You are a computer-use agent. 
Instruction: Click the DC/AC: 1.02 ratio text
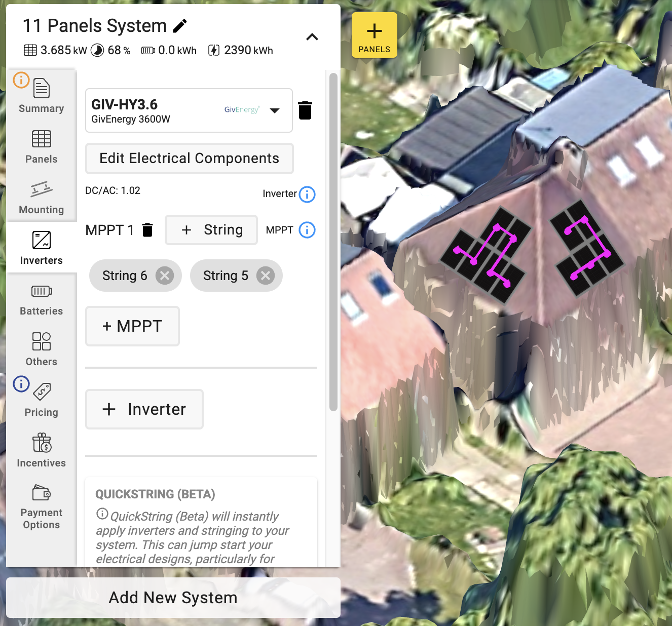(113, 190)
